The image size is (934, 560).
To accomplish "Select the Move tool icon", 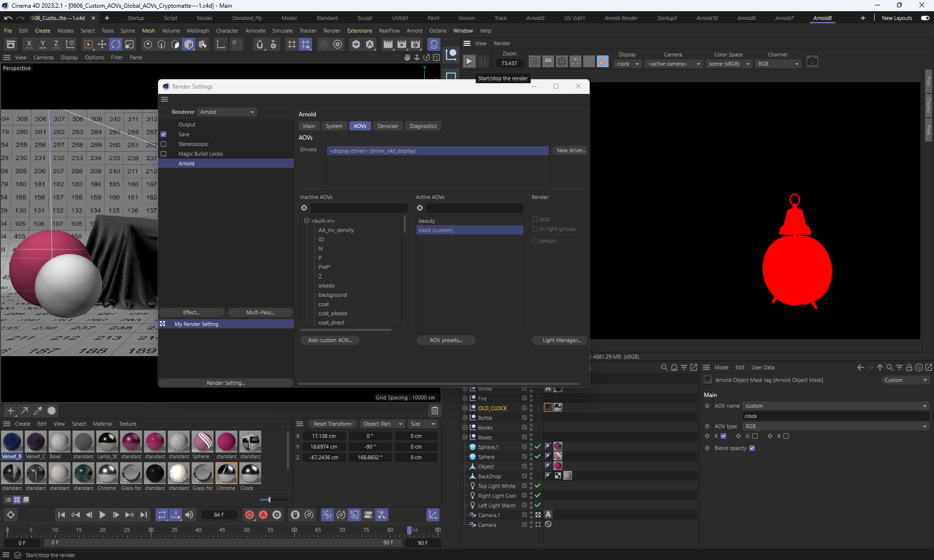I will click(102, 45).
